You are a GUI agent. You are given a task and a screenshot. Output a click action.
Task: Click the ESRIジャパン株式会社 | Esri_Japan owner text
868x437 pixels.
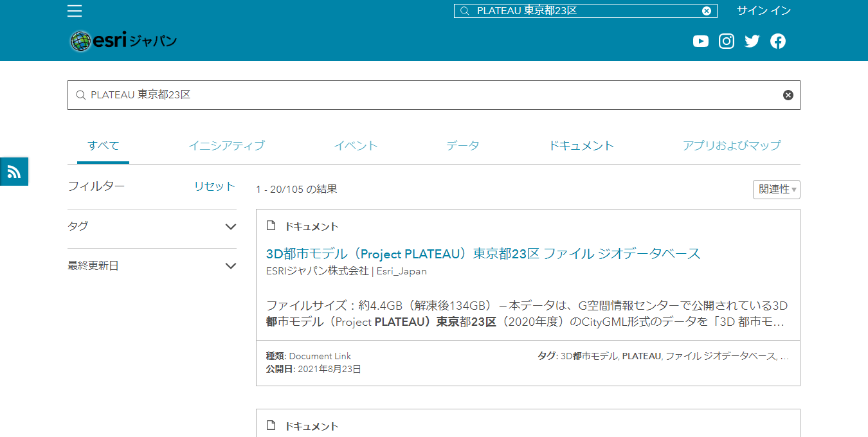coord(346,271)
